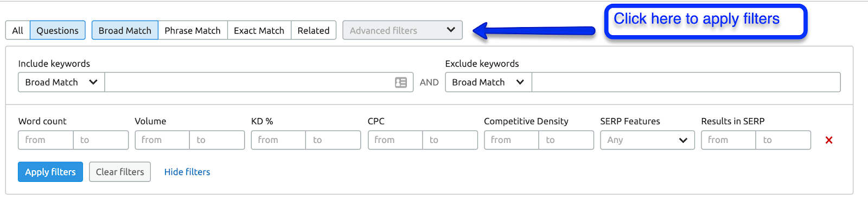Click the Hide filters link
This screenshot has width=868, height=209.
tap(187, 172)
